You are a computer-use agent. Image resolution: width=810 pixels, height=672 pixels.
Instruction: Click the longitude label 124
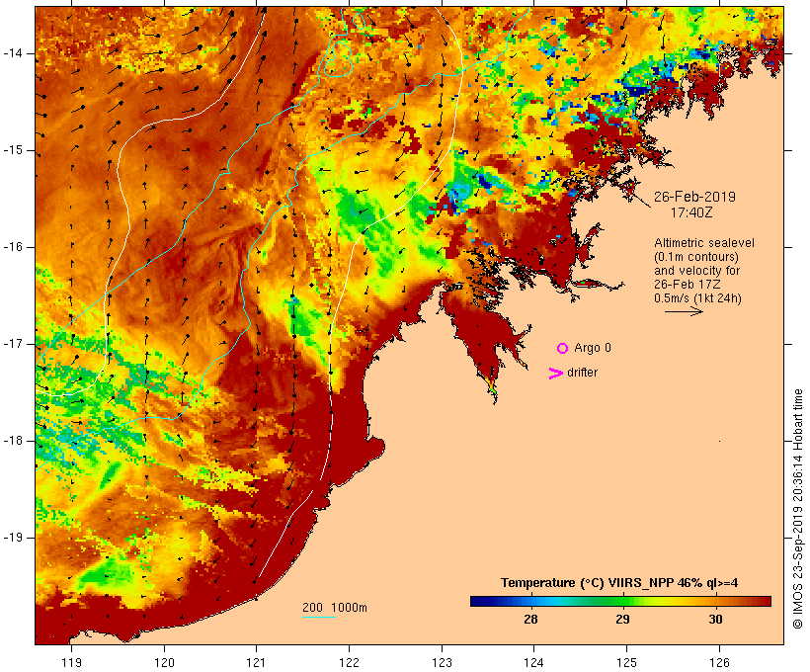point(533,662)
